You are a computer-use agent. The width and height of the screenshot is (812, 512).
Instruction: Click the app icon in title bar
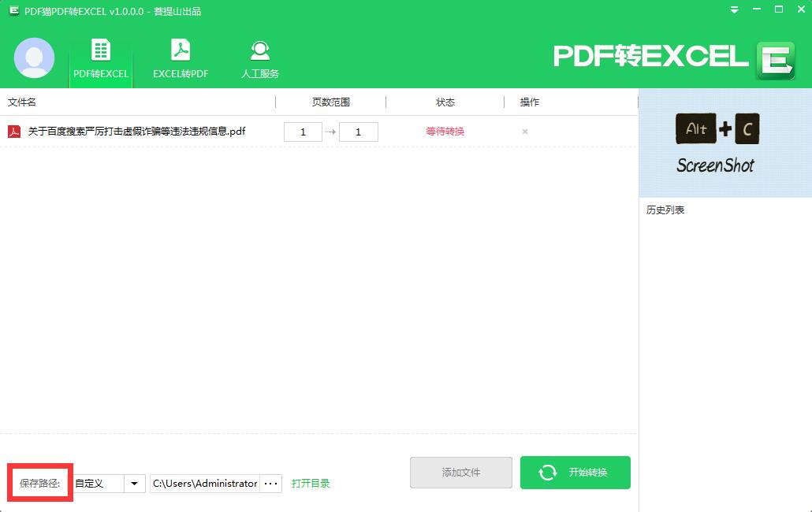coord(13,11)
